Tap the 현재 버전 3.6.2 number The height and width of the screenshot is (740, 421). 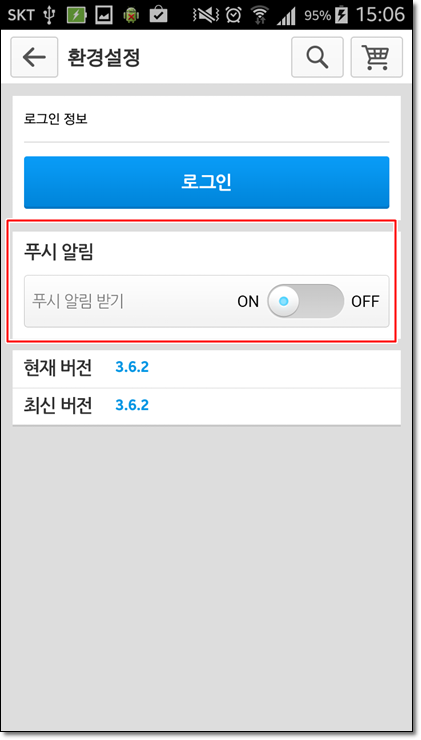[x=132, y=367]
